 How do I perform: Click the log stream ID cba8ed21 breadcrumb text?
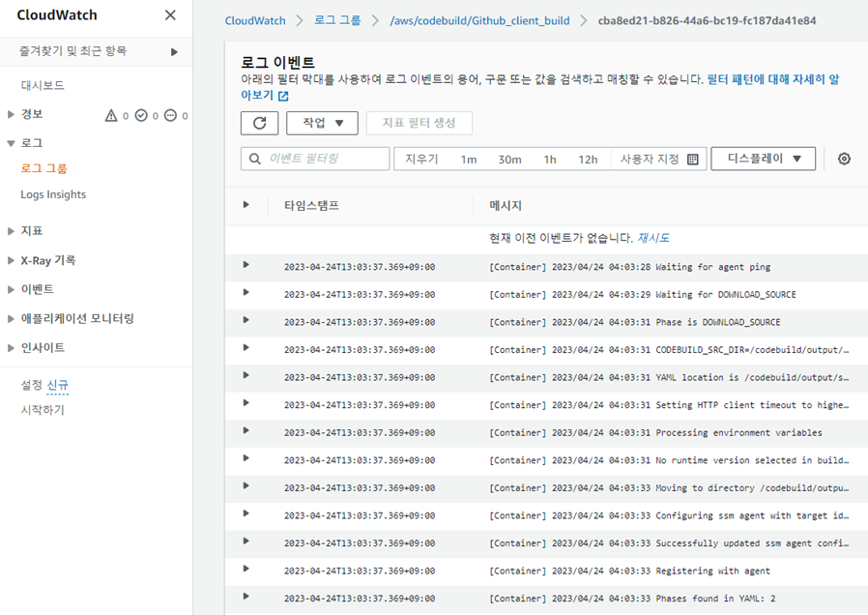pos(707,20)
